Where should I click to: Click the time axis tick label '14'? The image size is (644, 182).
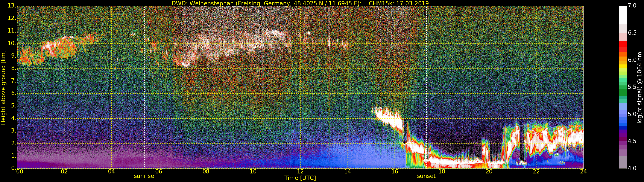pyautogui.click(x=348, y=172)
